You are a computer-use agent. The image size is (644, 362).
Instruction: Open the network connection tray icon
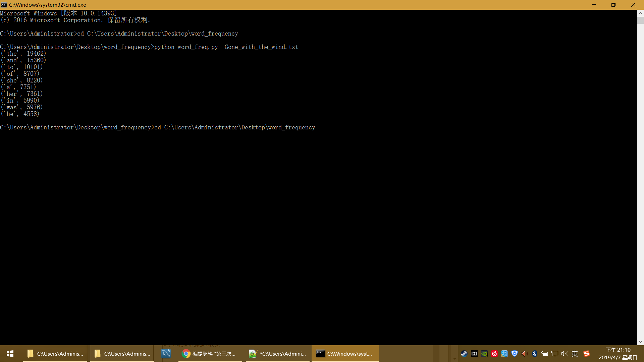pyautogui.click(x=555, y=354)
